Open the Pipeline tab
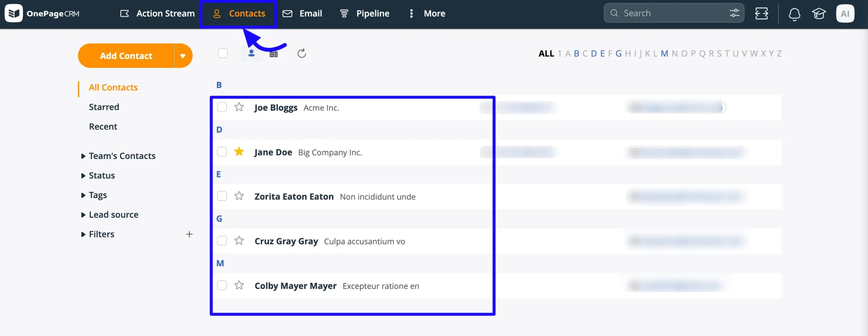 365,14
